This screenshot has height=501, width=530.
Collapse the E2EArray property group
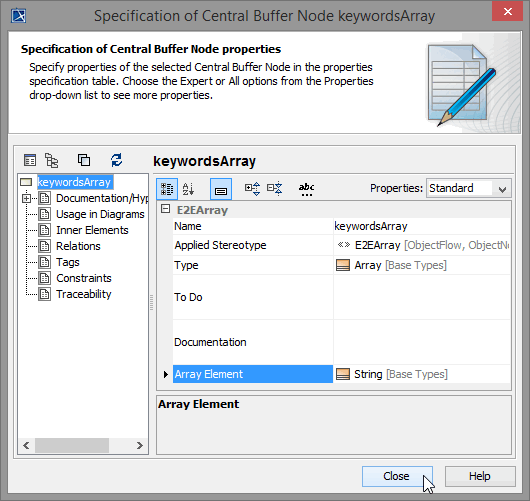pyautogui.click(x=165, y=209)
